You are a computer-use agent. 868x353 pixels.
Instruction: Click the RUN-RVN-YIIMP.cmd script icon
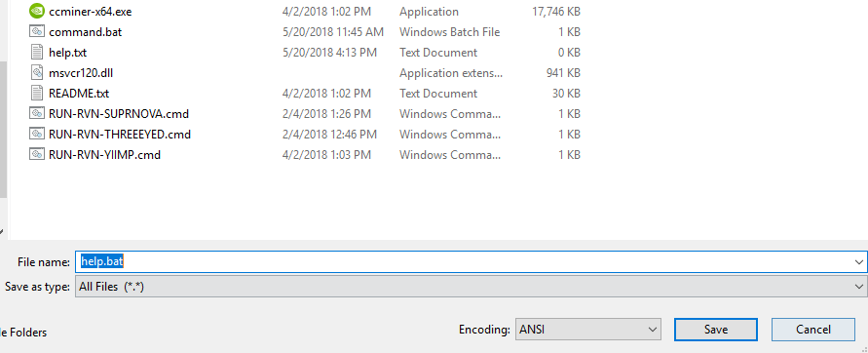(37, 155)
